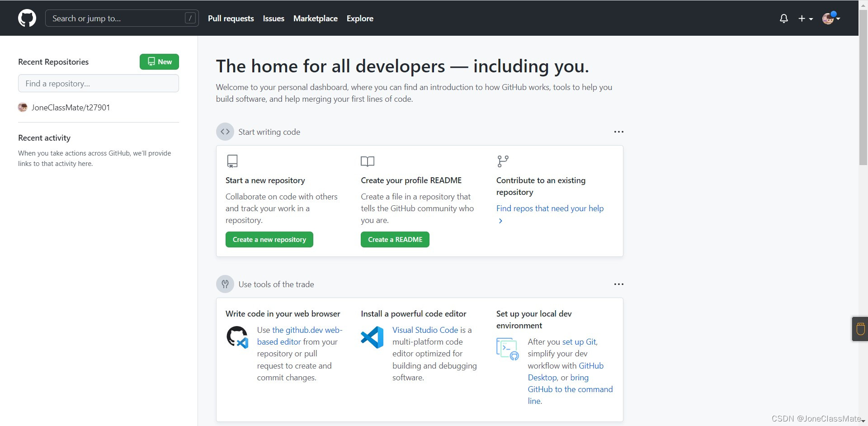Click the side floating widget icon at right edge
Screen dimensions: 868x426
[x=860, y=329]
